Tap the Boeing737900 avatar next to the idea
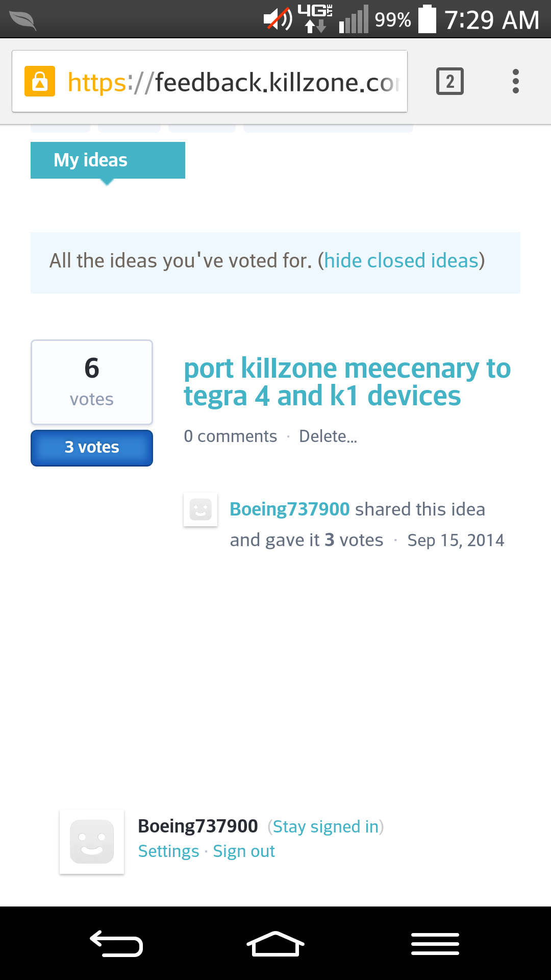Viewport: 551px width, 980px height. 201,509
